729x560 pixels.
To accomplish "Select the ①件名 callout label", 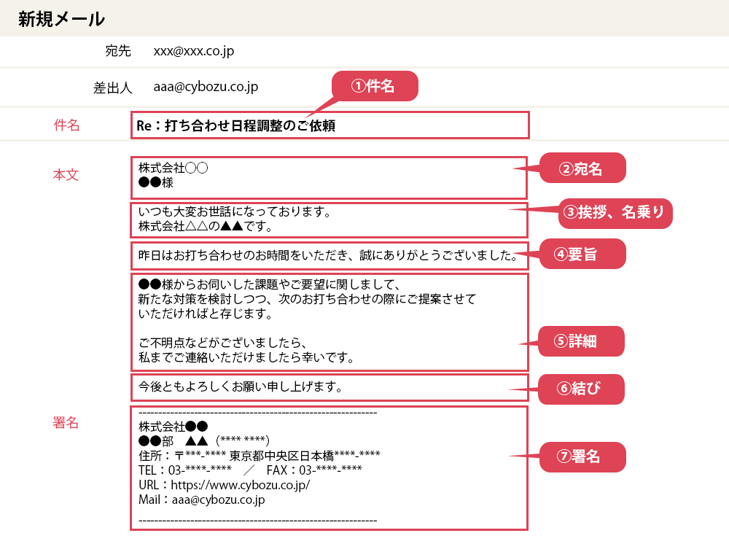I will point(375,86).
